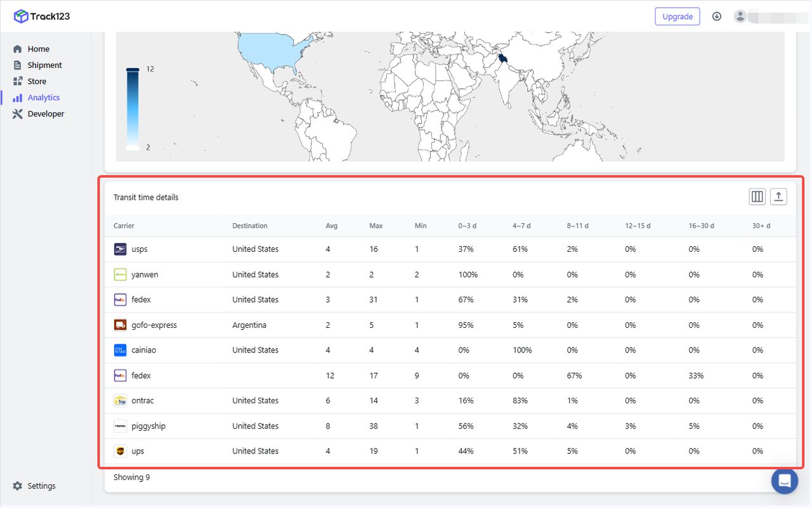The image size is (812, 508).
Task: Click United States destination in usps row
Action: point(255,249)
